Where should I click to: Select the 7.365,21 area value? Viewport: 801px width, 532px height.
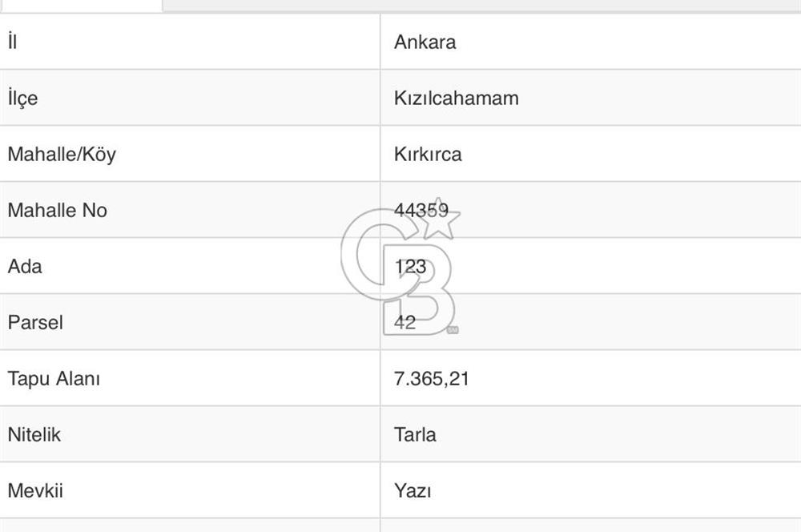pos(431,379)
